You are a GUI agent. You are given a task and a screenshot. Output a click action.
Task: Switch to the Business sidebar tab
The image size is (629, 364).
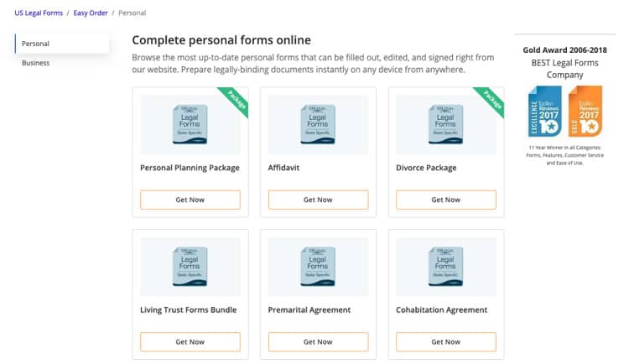[x=36, y=63]
